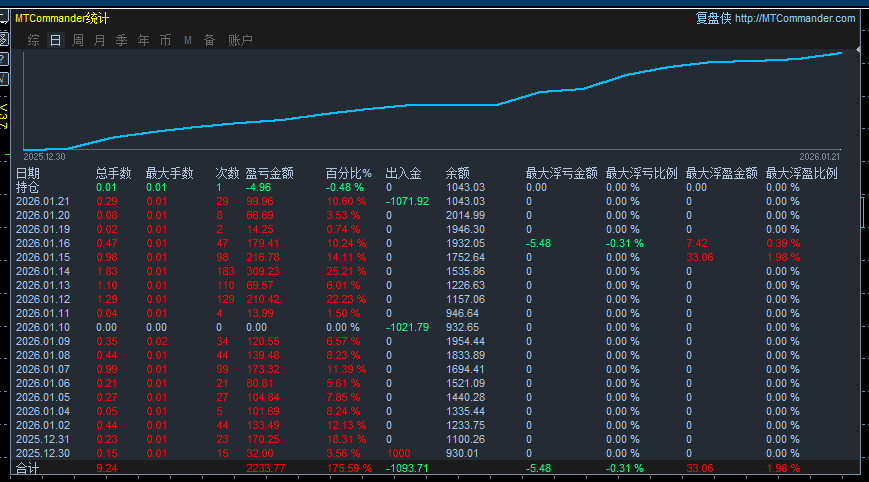Click the 百分比% column header
This screenshot has width=869, height=482.
click(x=349, y=173)
